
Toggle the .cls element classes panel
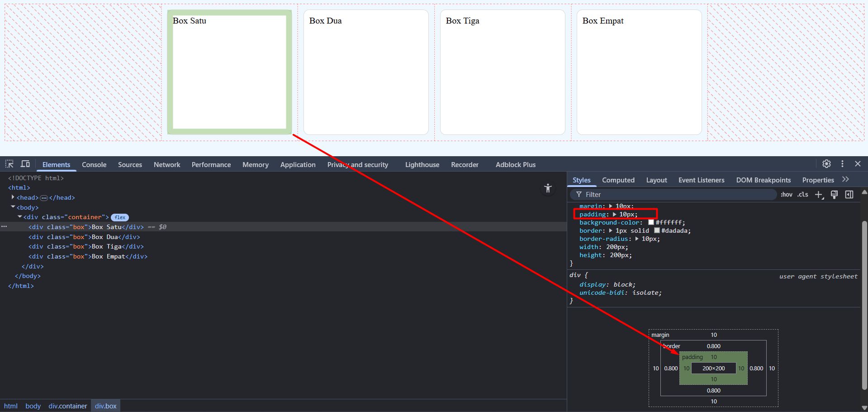coord(803,195)
